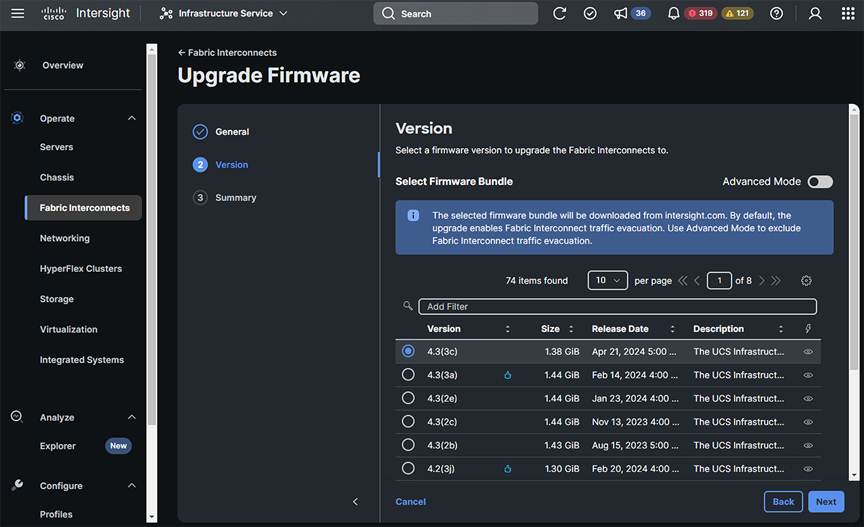The width and height of the screenshot is (864, 527).
Task: Click the Overview sidebar icon
Action: point(19,65)
